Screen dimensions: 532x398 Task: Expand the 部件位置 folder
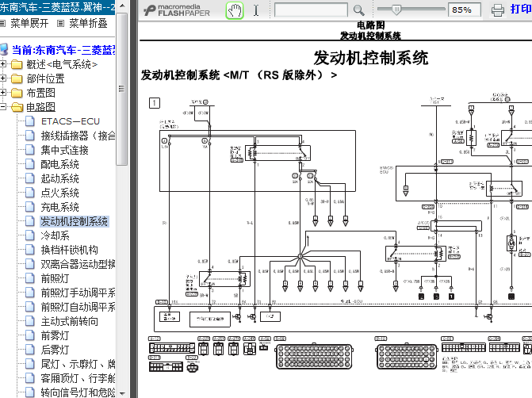[x=2, y=78]
